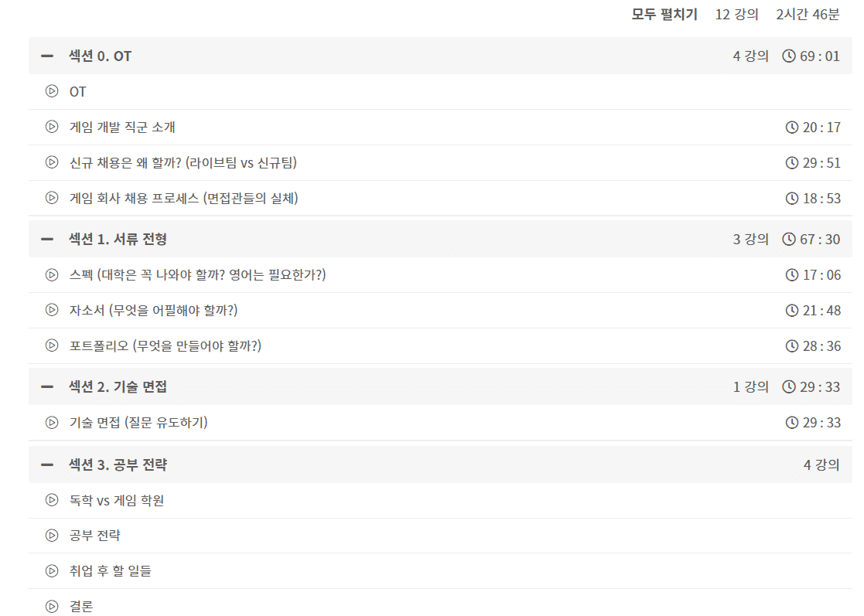
Task: Click play icon for 게임 개발 직군 소개
Action: pyautogui.click(x=52, y=127)
